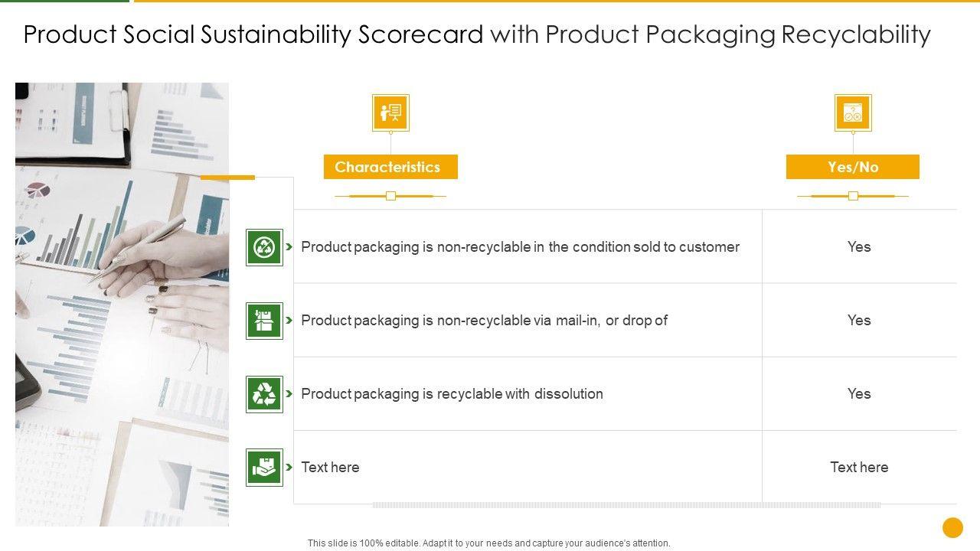980x551 pixels.
Task: Click chevron arrow beside dissolution row
Action: pos(289,394)
